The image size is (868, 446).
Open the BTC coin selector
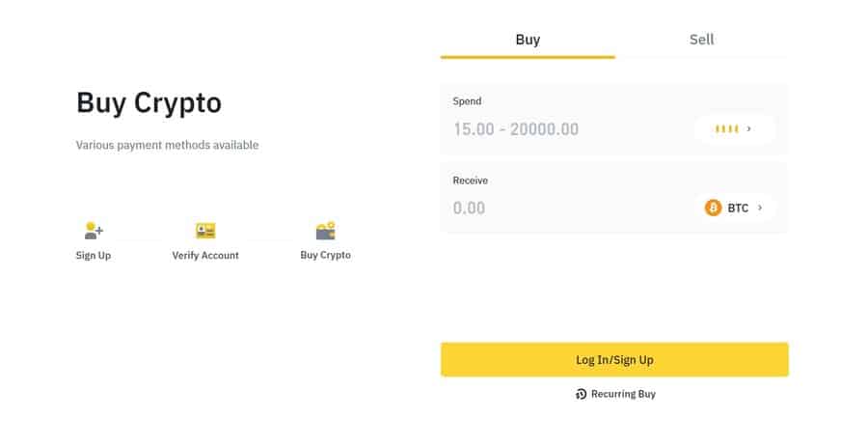735,208
